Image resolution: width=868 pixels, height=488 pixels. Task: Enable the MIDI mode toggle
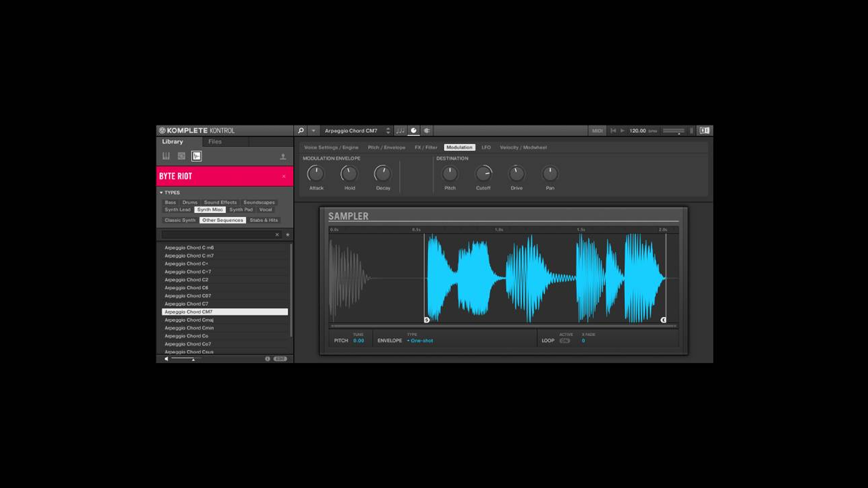pyautogui.click(x=598, y=130)
